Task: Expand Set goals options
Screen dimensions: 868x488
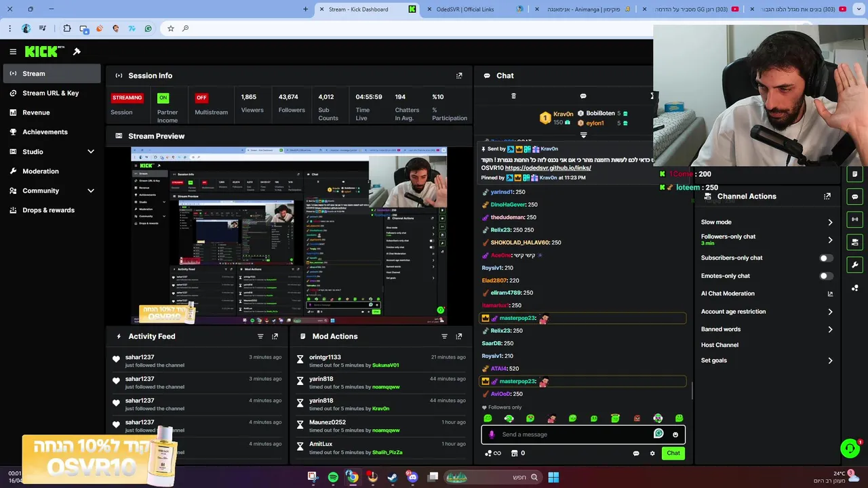Action: 830,361
